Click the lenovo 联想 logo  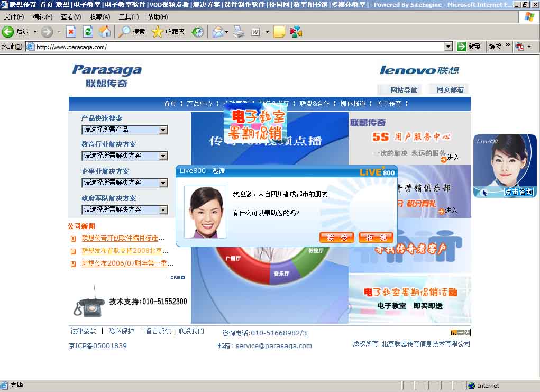click(419, 70)
